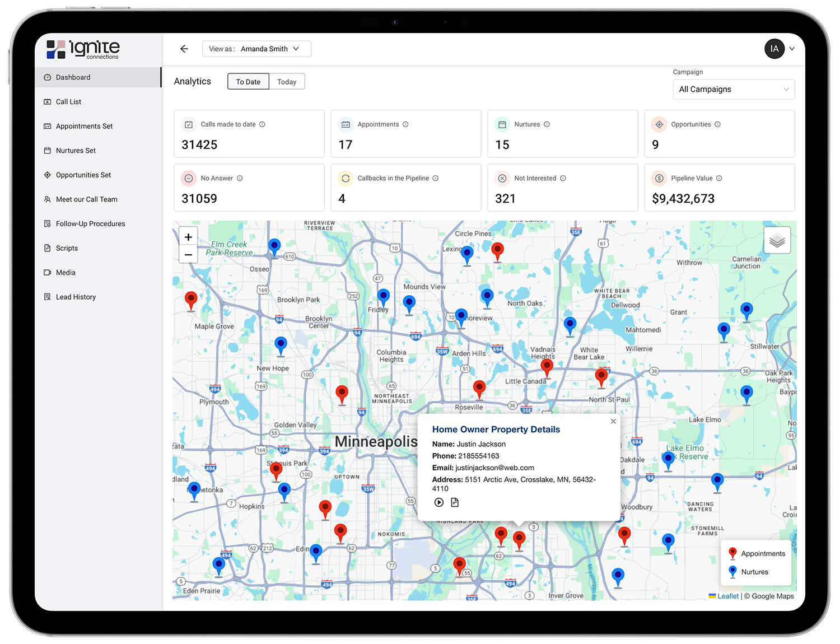Open Meet our Call Team
840x644 pixels.
tap(98, 199)
